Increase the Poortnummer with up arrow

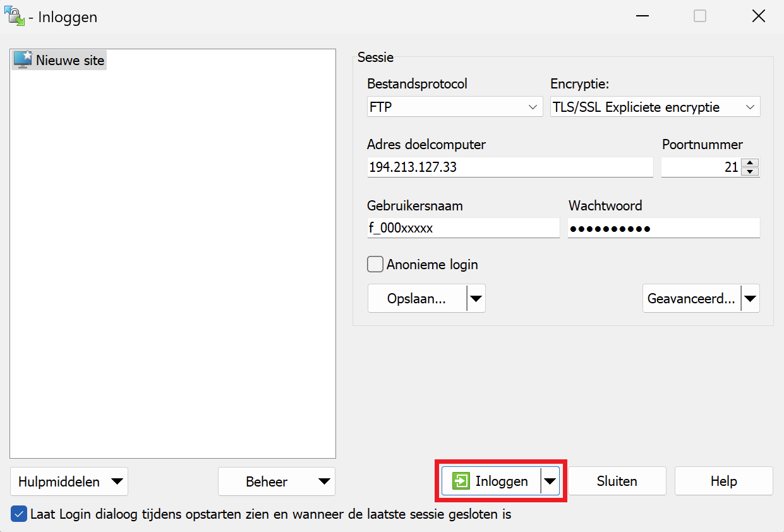pyautogui.click(x=750, y=163)
